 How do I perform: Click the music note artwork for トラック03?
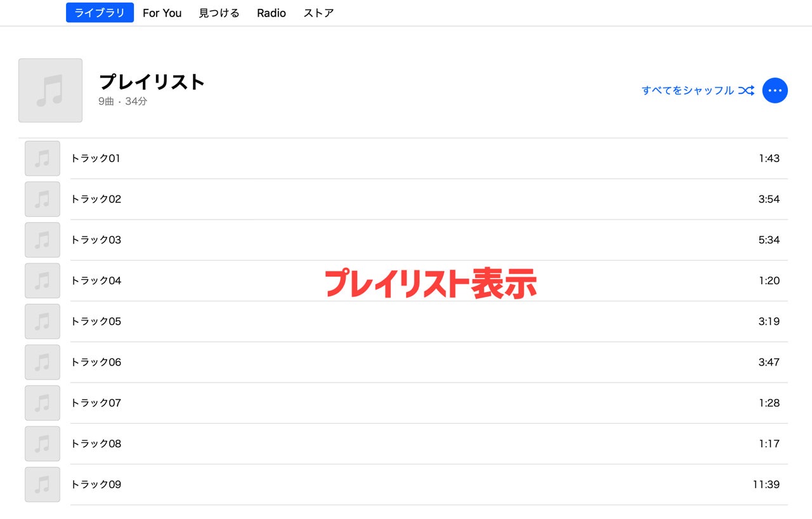43,240
